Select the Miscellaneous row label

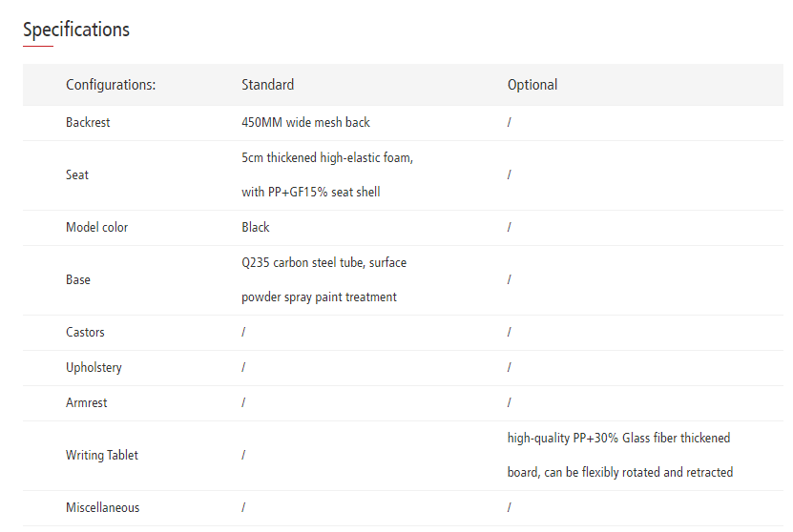(x=102, y=508)
